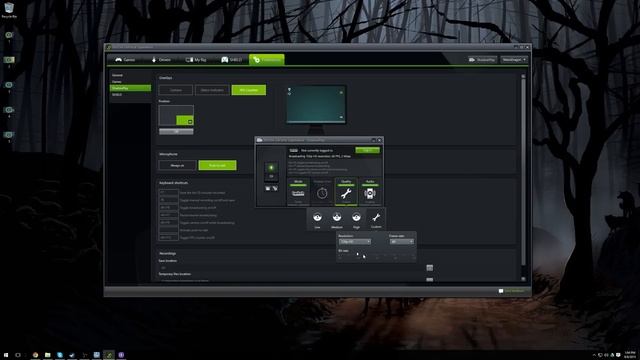Image resolution: width=640 pixels, height=360 pixels.
Task: Click the Bit rate slider track
Action: (376, 256)
